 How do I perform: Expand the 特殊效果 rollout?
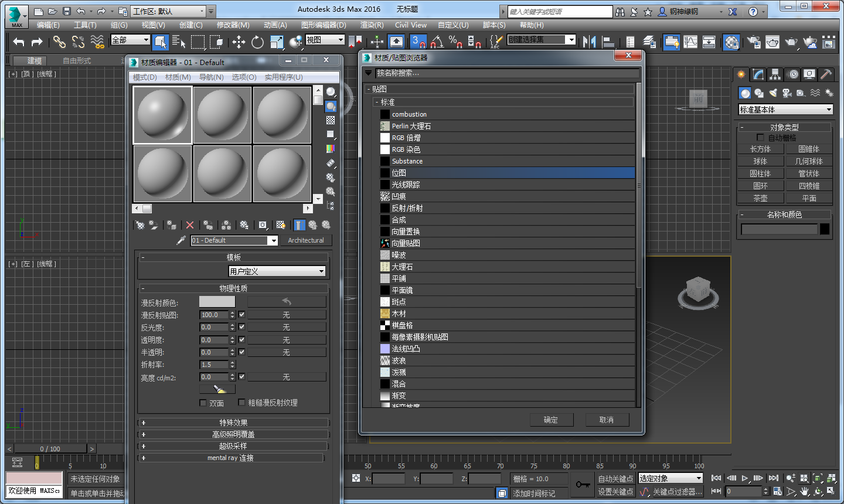pos(233,423)
